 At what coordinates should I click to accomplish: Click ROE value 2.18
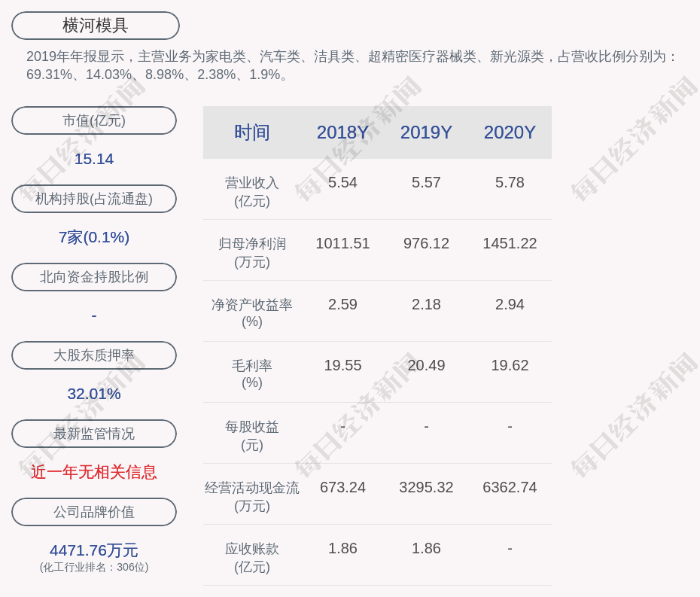(426, 305)
